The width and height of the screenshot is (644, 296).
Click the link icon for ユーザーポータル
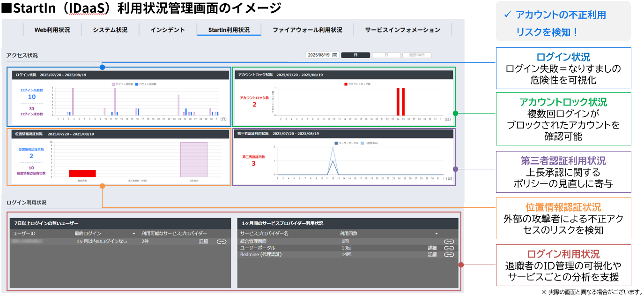click(x=449, y=248)
